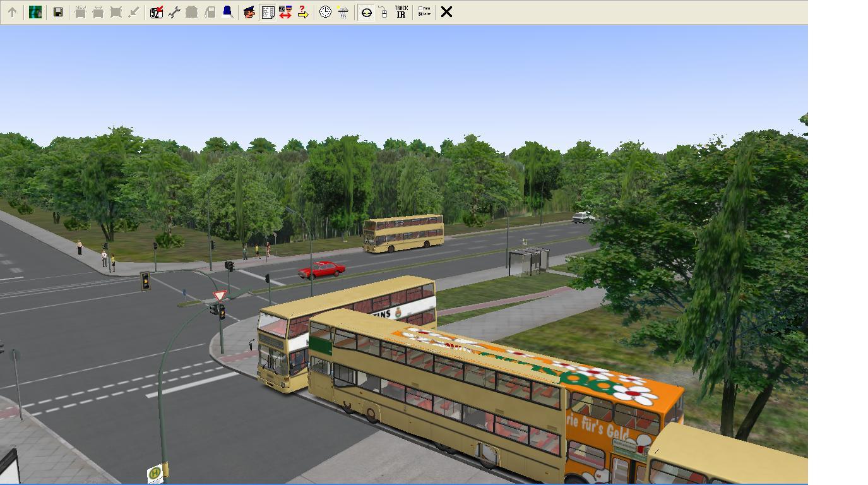Enable the TrackIR button
This screenshot has height=485, width=868.
[x=401, y=12]
